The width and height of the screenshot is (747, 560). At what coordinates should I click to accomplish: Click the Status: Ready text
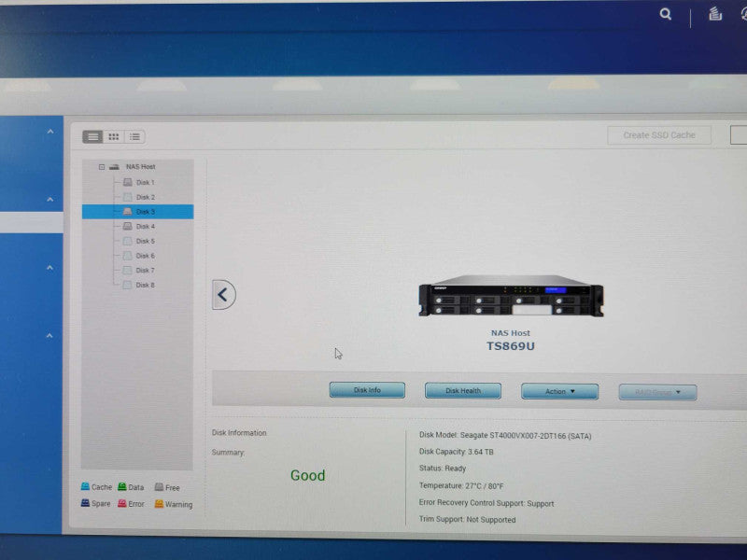click(x=442, y=469)
